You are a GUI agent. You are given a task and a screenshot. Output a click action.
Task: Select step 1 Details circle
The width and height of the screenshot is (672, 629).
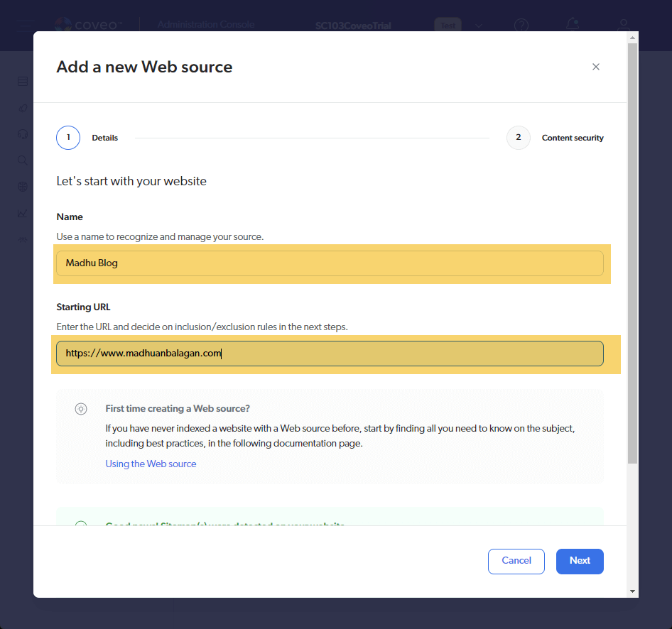click(68, 138)
